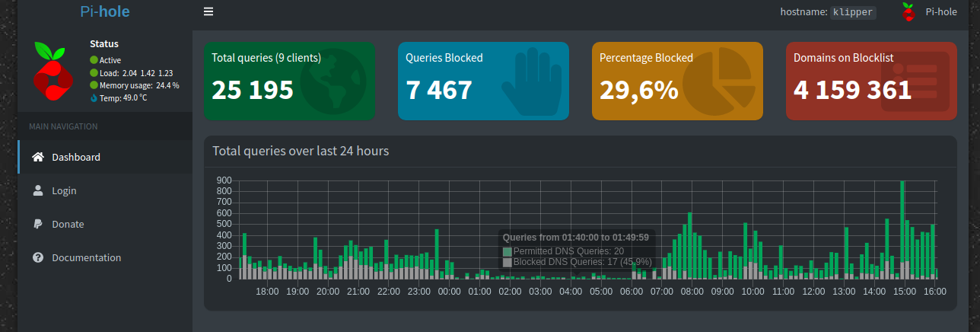
Task: Toggle the hamburger sidebar menu
Action: [208, 12]
